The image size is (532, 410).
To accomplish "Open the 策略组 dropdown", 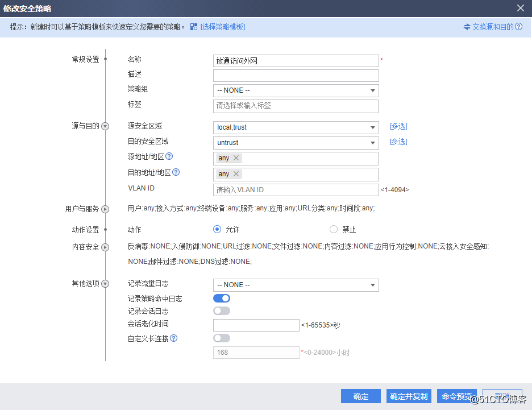I will pyautogui.click(x=296, y=90).
